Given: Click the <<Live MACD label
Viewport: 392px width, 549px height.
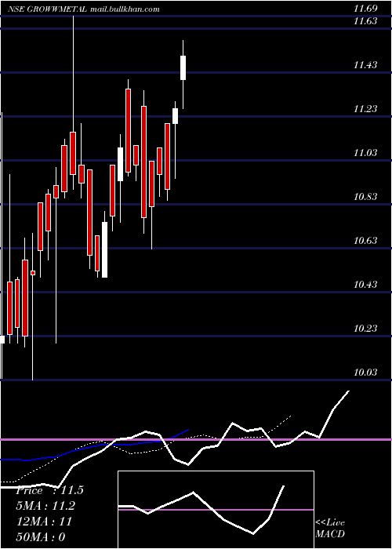Looking at the screenshot, I should point(330,528).
